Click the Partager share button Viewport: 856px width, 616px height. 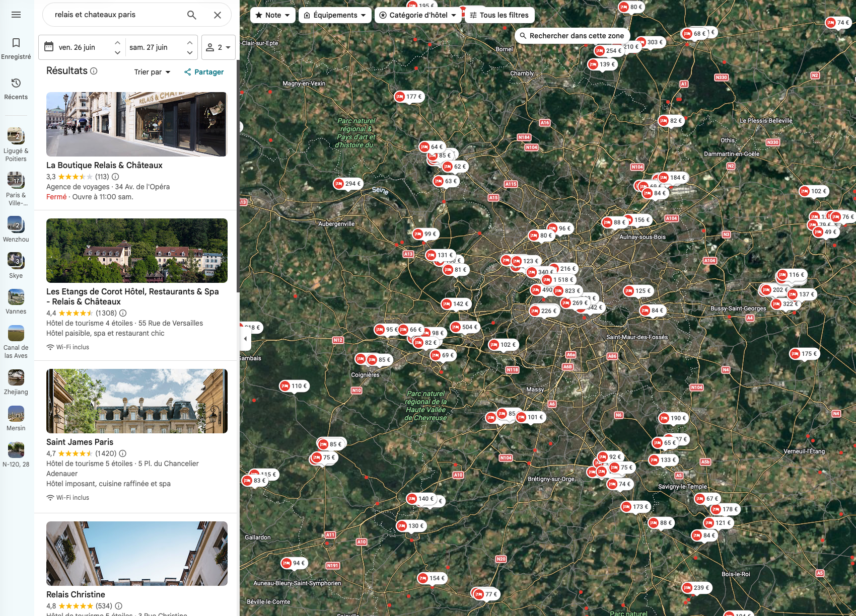[x=204, y=72]
